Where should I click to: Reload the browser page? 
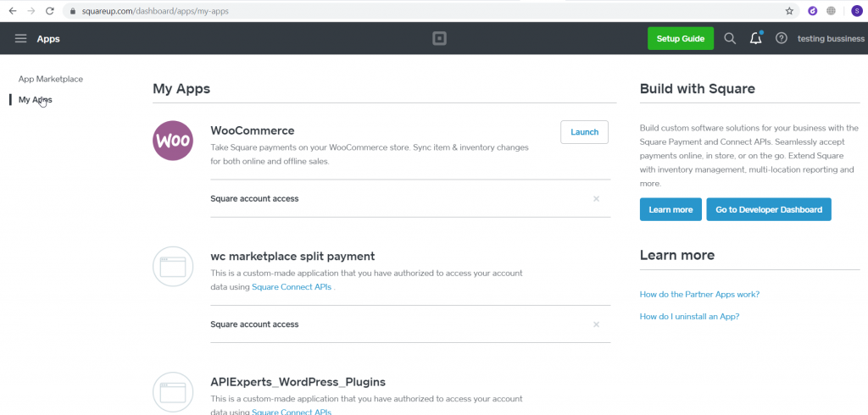pyautogui.click(x=50, y=11)
